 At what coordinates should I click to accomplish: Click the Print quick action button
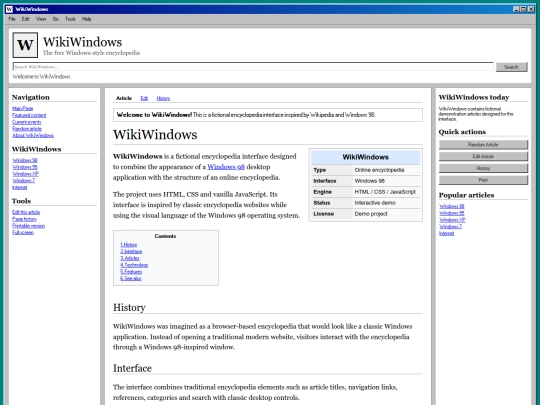coord(483,180)
